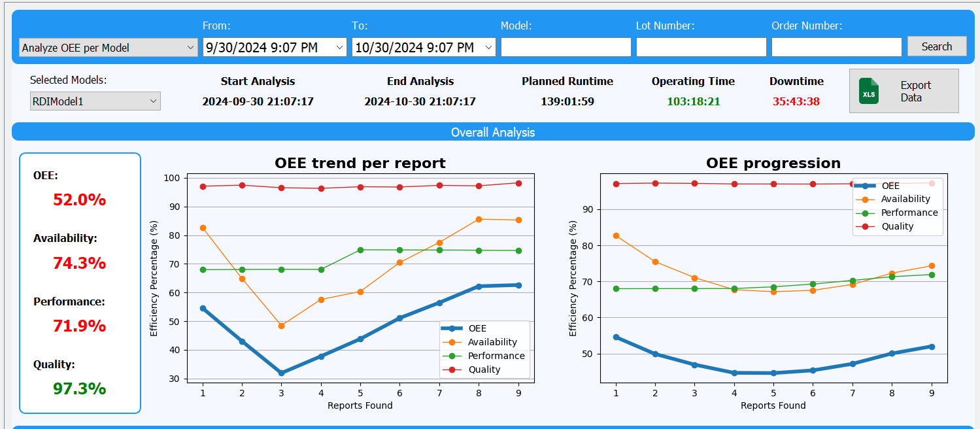Click the red Downtime value 35:43:38
Image resolution: width=980 pixels, height=429 pixels.
click(x=796, y=101)
